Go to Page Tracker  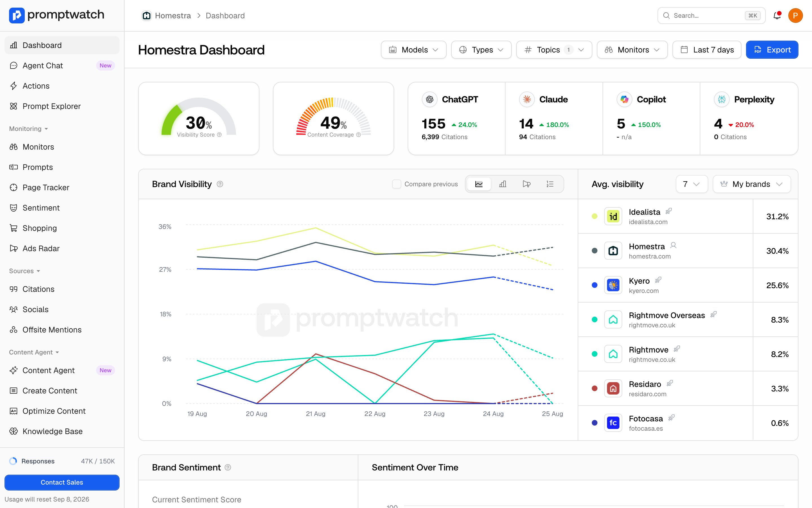click(x=62, y=187)
